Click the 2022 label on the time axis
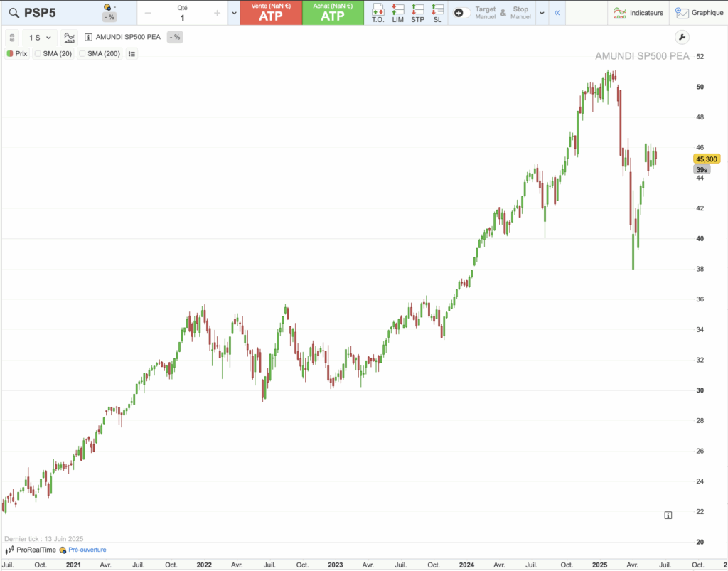 204,565
